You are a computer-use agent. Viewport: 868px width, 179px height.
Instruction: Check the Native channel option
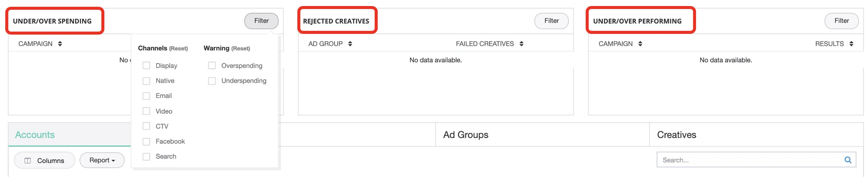click(146, 81)
